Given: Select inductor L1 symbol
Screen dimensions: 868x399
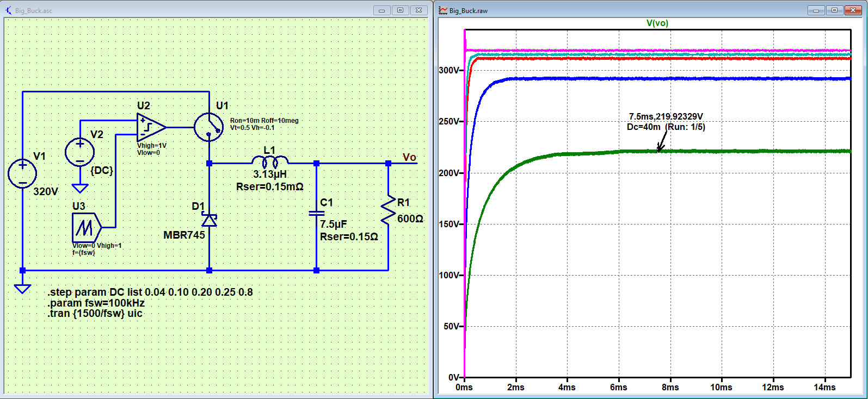Looking at the screenshot, I should pyautogui.click(x=270, y=162).
